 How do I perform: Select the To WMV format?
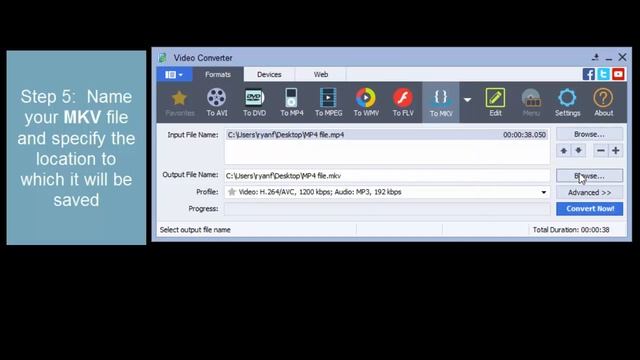(366, 103)
